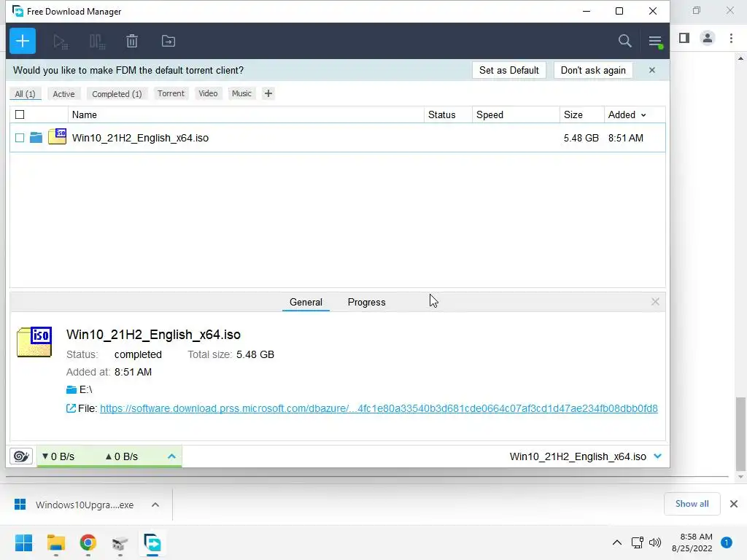This screenshot has width=747, height=560.
Task: Select the All (1) filter tab
Action: tap(26, 94)
